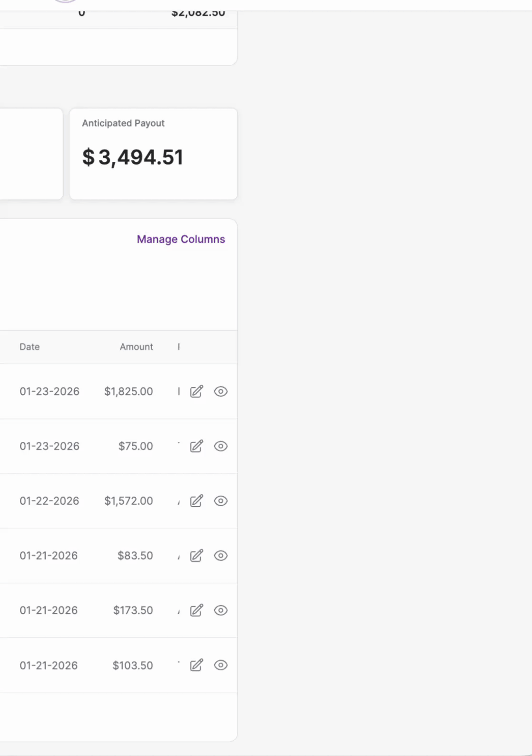Screen dimensions: 532x756
Task: View the $75.00 transaction via eye icon
Action: [221, 446]
